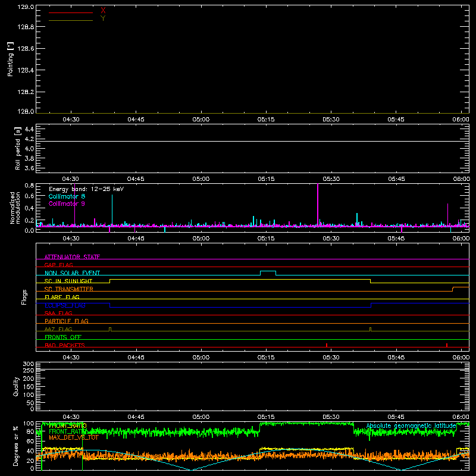Select the 150 tick on Quality axis
The height and width of the screenshot is (476, 476).
[x=28, y=387]
